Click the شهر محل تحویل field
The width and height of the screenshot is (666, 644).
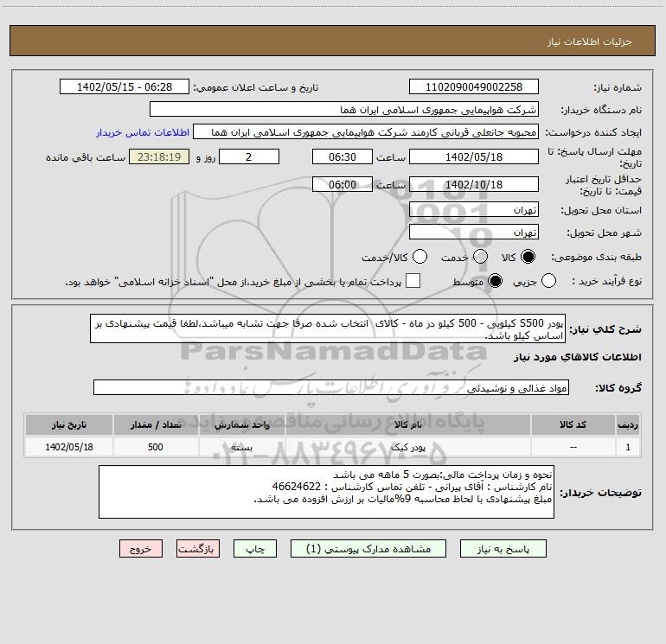474,233
